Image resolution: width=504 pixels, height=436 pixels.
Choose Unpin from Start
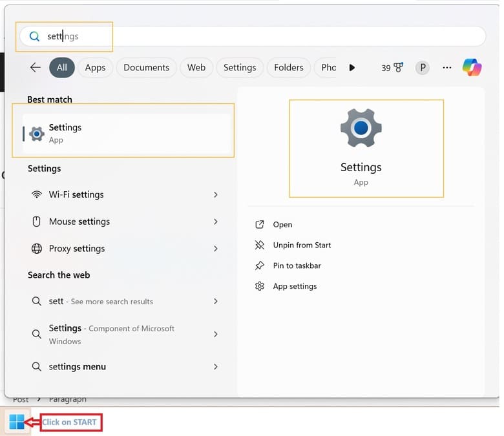pos(302,245)
